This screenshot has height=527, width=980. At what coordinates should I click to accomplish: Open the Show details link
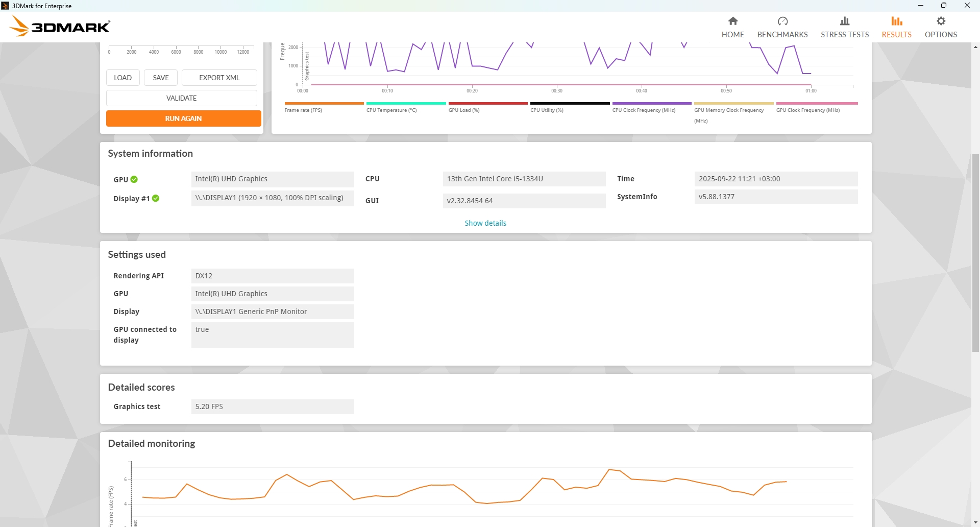[485, 223]
